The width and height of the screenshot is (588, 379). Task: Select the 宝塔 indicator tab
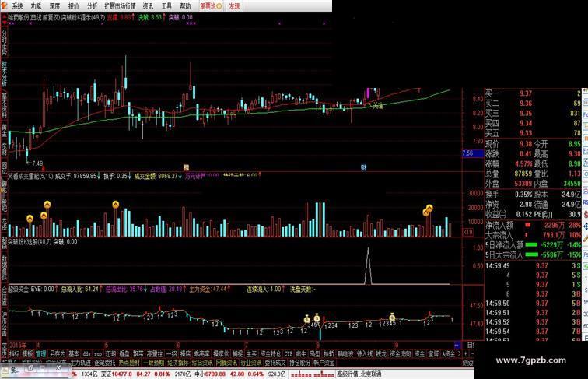tap(433, 354)
